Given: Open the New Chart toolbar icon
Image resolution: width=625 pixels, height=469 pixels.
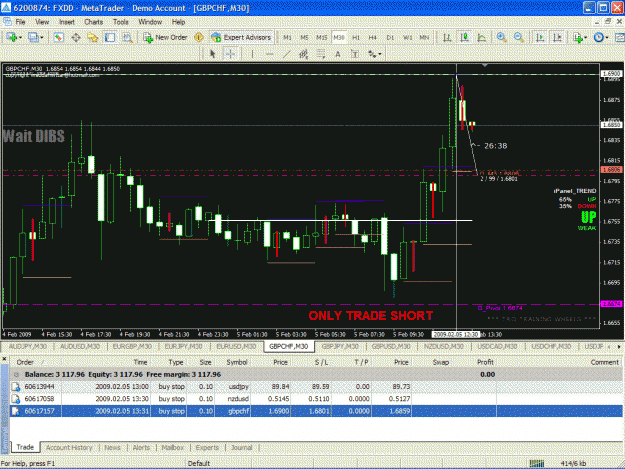Looking at the screenshot, I should (x=12, y=37).
